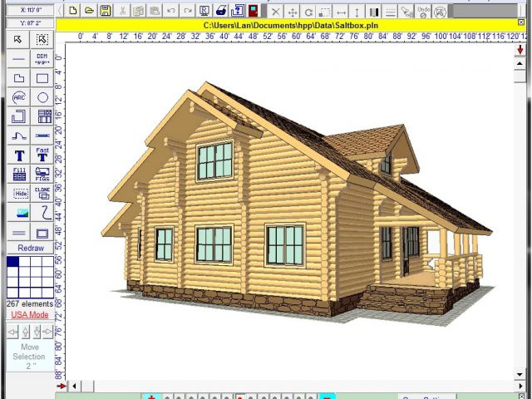
Task: Click the Save floppy disk icon
Action: point(105,12)
